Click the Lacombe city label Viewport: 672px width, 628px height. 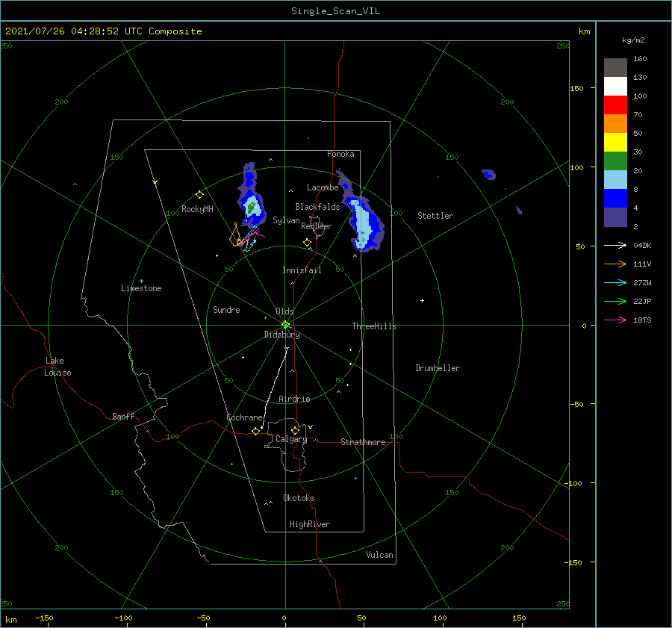click(323, 187)
